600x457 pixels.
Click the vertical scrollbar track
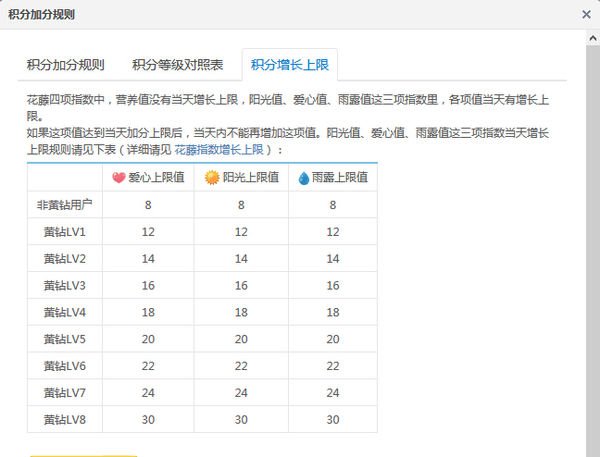[x=593, y=251]
